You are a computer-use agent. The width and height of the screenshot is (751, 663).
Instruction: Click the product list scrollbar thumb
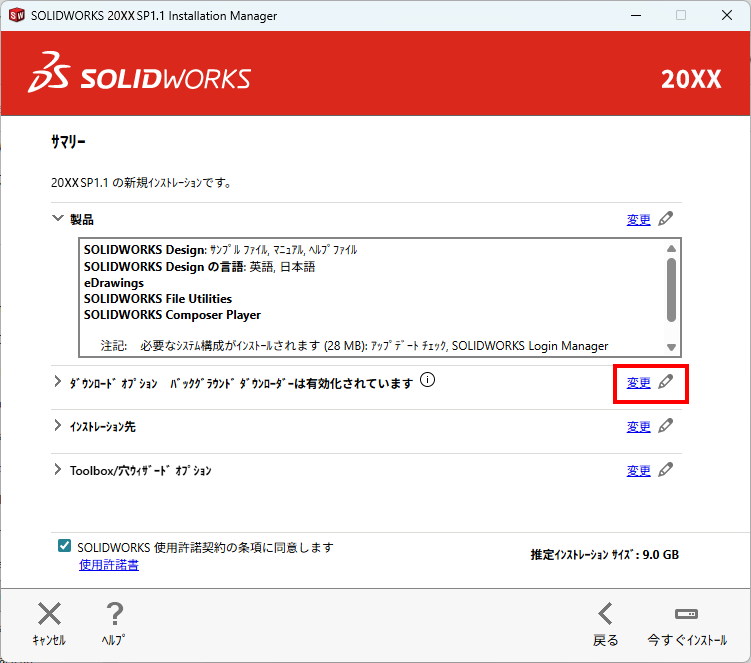[x=671, y=290]
